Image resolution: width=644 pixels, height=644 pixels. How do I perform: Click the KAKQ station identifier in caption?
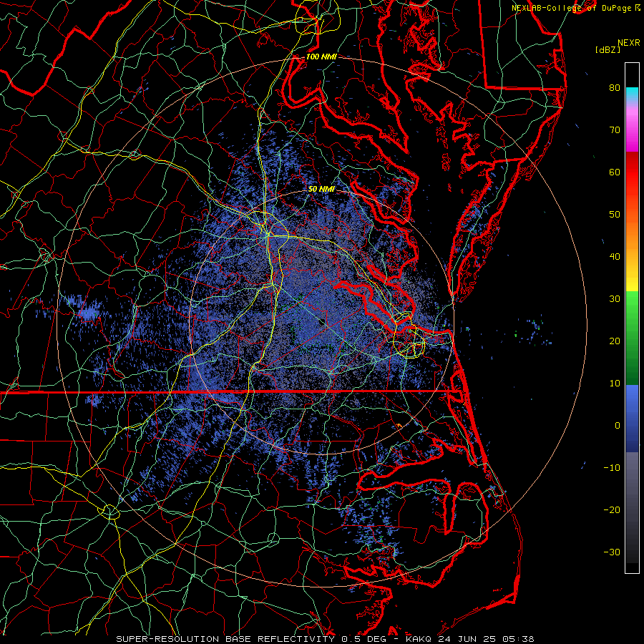coord(419,639)
